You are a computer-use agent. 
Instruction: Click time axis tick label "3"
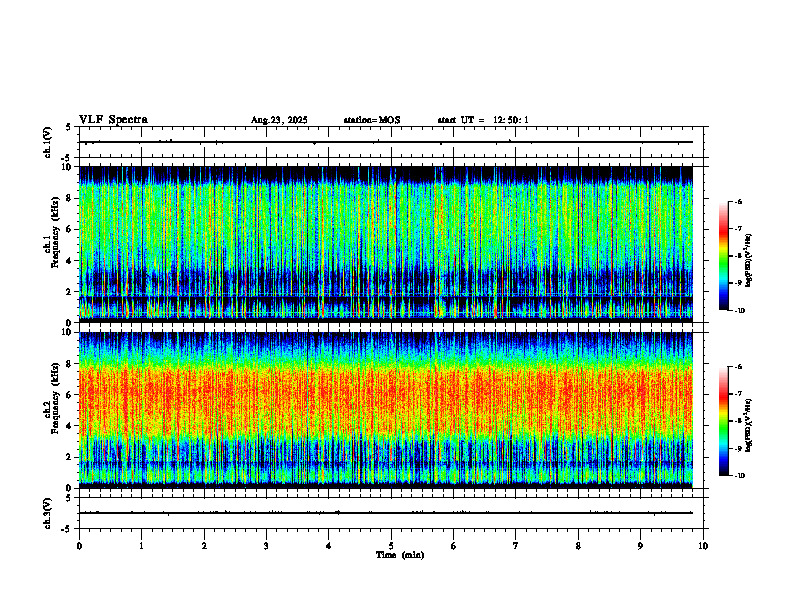266,546
